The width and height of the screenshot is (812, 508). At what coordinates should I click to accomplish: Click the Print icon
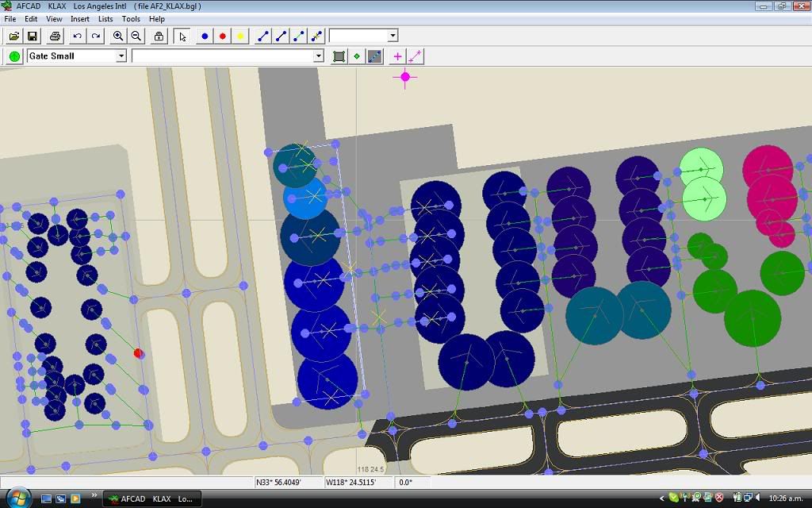[55, 36]
